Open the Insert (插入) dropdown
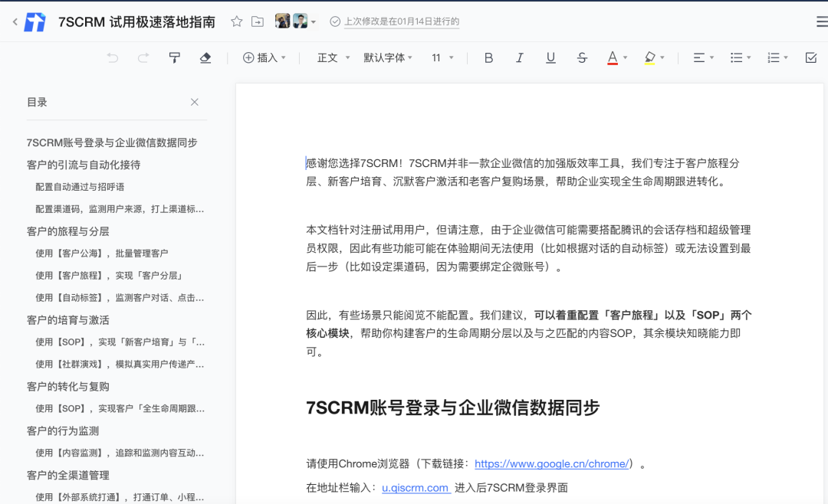The image size is (828, 504). click(x=264, y=57)
